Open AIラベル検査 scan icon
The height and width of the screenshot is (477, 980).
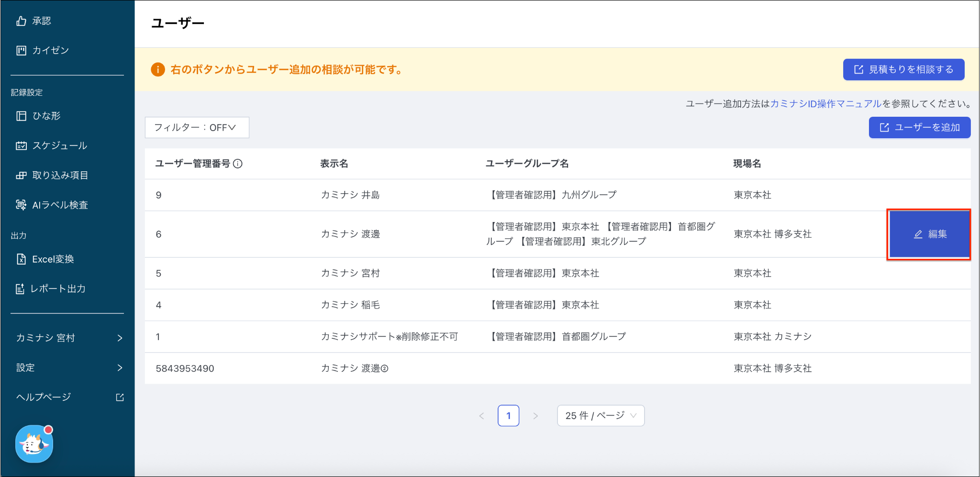[21, 205]
